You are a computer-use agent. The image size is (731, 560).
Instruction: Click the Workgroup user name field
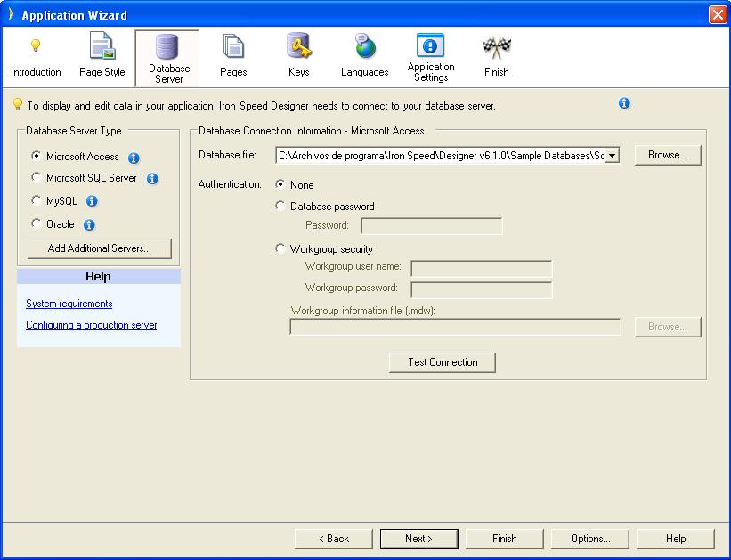(x=482, y=269)
